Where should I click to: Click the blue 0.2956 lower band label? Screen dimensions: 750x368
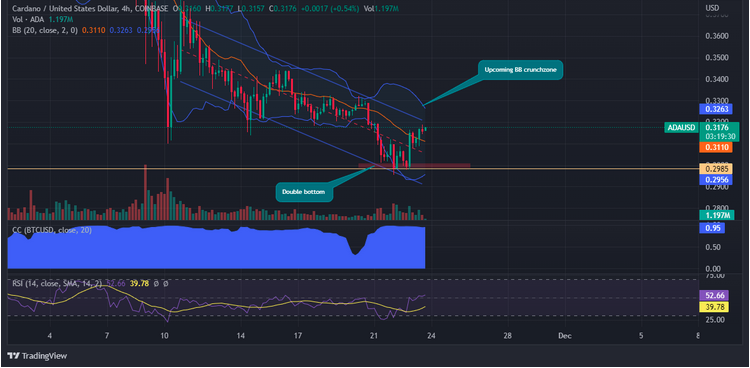click(713, 180)
